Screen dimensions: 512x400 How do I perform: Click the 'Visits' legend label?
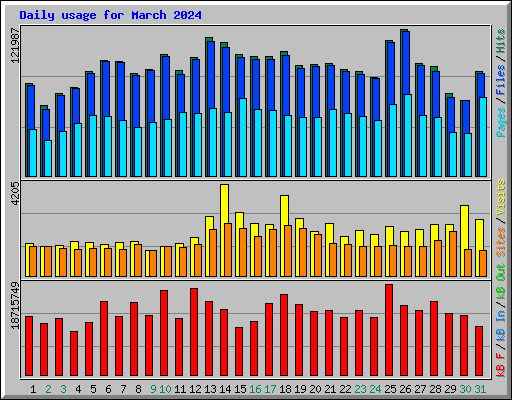(501, 197)
